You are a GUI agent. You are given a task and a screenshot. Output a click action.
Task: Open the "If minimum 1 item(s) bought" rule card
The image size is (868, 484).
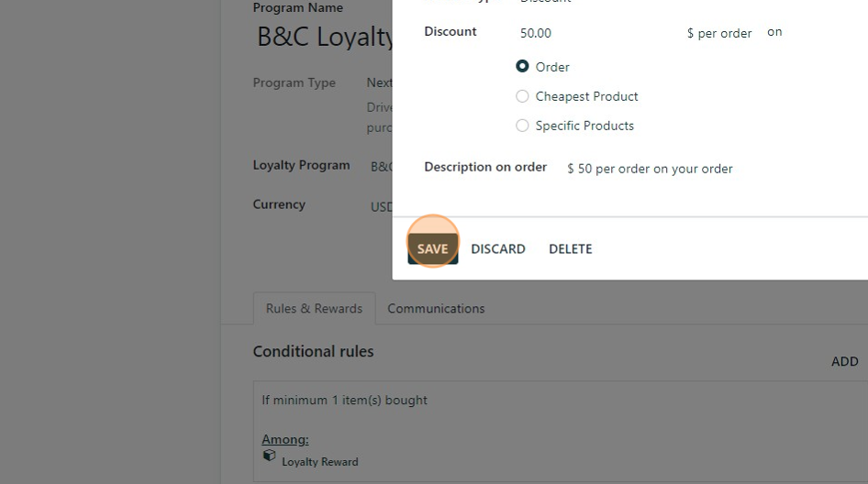pos(560,401)
